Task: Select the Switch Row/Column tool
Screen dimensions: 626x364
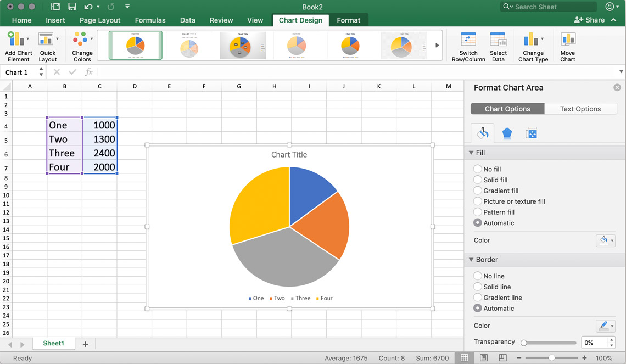Action: click(x=468, y=46)
